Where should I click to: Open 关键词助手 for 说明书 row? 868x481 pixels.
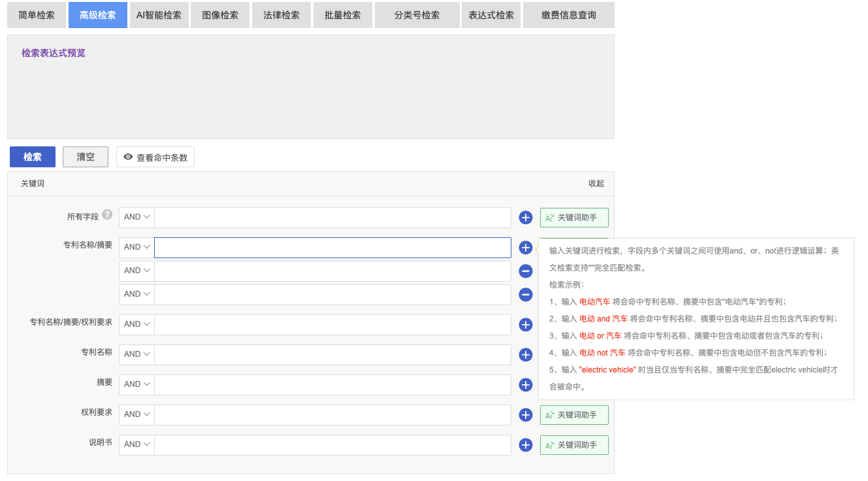click(x=574, y=445)
